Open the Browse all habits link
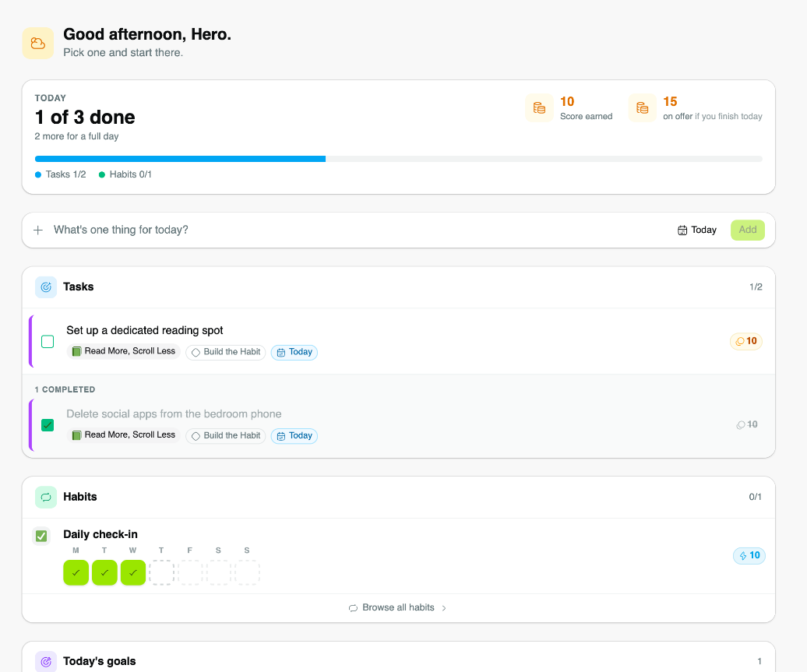Screen dimensions: 807x672 398,607
